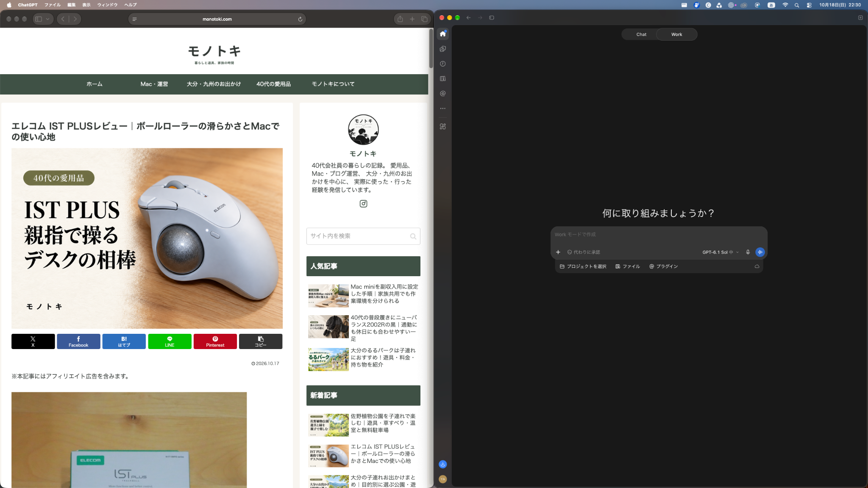Click Safari page vertical scrollbar
This screenshot has width=868, height=488.
coord(431,49)
